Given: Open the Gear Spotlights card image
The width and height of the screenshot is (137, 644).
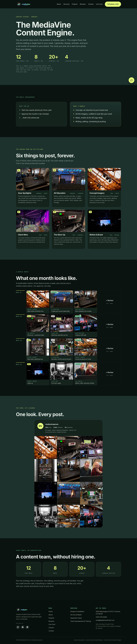Looking at the screenshot, I should (x=33, y=179).
